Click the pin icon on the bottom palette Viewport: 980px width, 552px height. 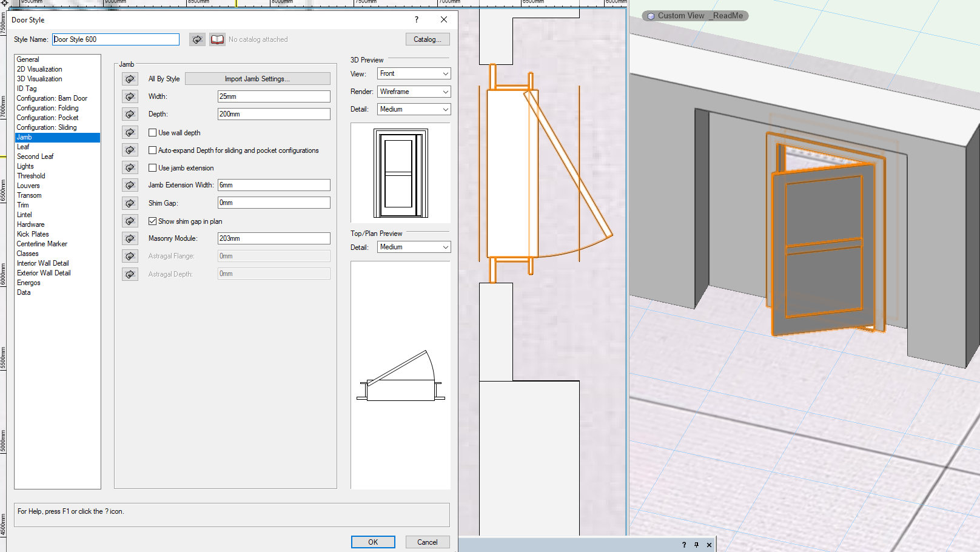[696, 544]
